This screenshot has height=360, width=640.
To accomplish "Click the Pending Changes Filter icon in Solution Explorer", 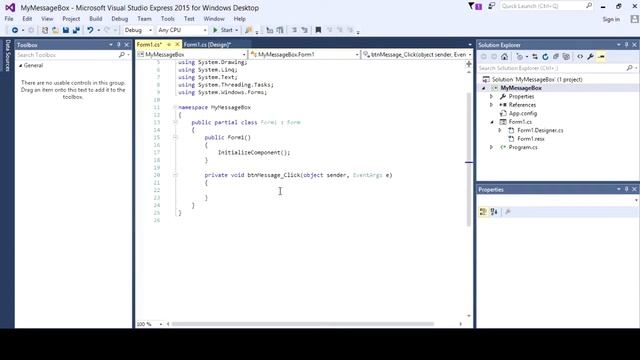I will (520, 57).
